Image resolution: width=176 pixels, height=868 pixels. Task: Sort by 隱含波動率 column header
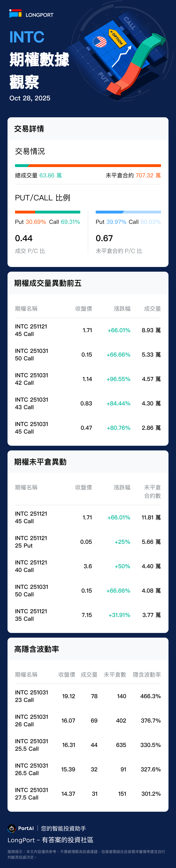pyautogui.click(x=147, y=674)
